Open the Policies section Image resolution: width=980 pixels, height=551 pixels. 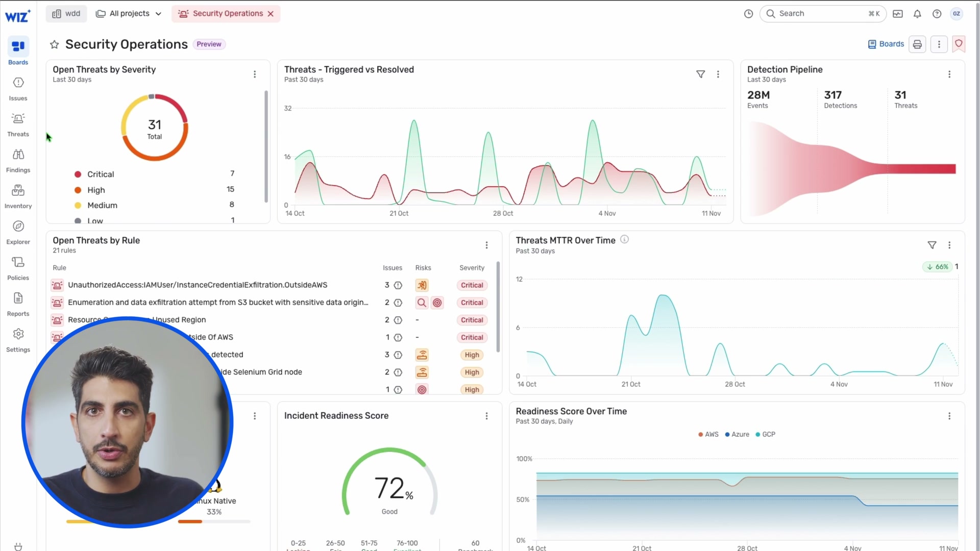[18, 268]
